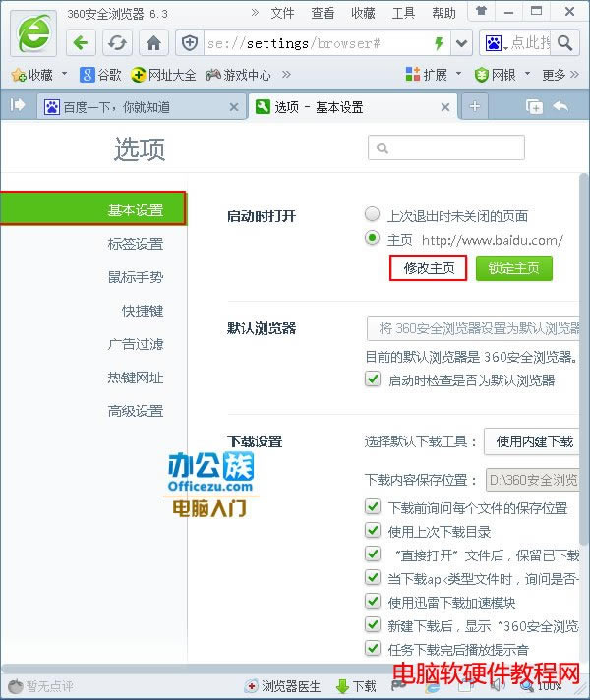Click the magnifier search button in toolbar

tap(565, 43)
